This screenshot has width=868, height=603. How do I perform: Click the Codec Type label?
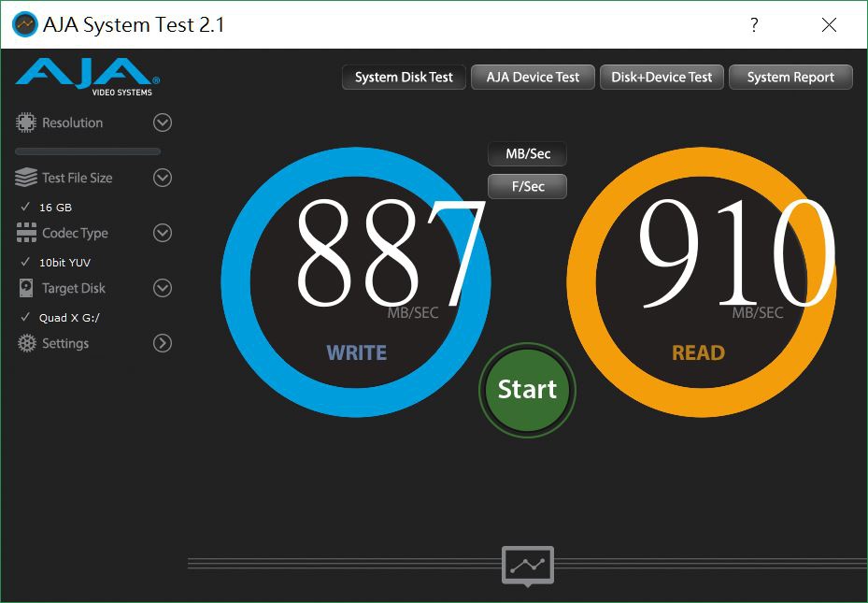[x=75, y=233]
